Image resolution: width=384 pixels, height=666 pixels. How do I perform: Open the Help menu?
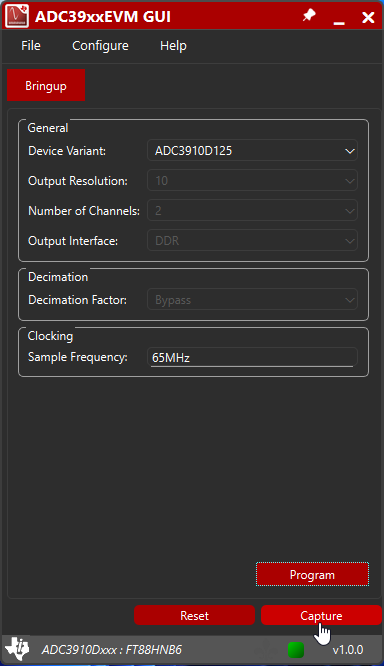[173, 45]
